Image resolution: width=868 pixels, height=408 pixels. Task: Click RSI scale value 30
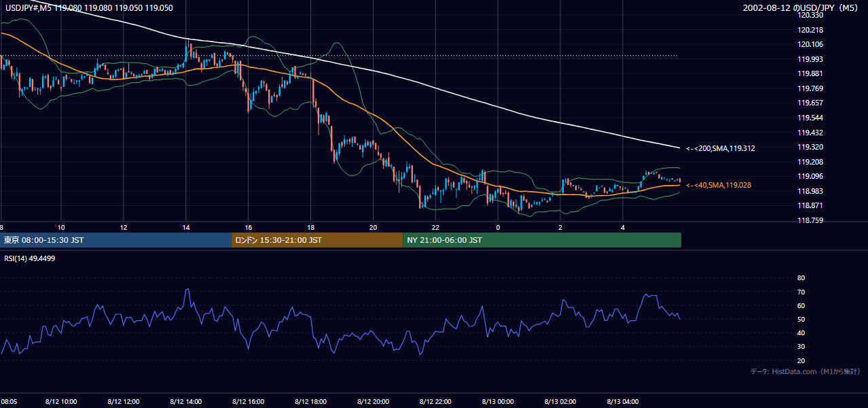tap(801, 347)
